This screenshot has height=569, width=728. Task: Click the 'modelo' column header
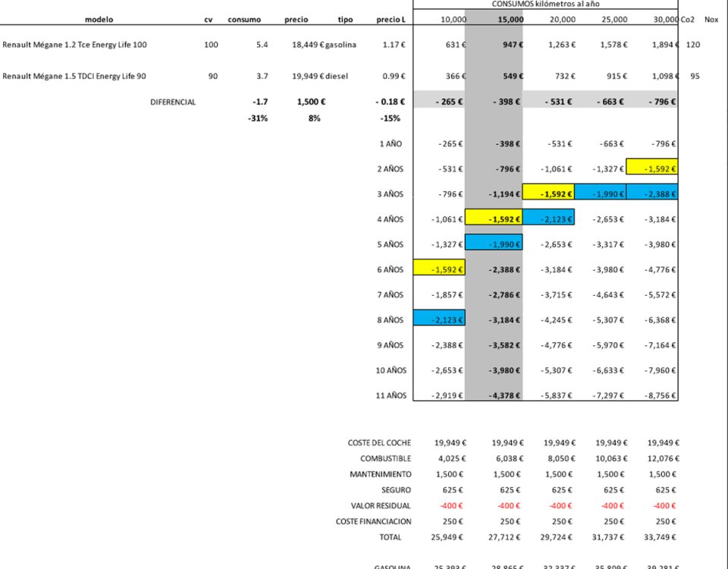tap(99, 20)
